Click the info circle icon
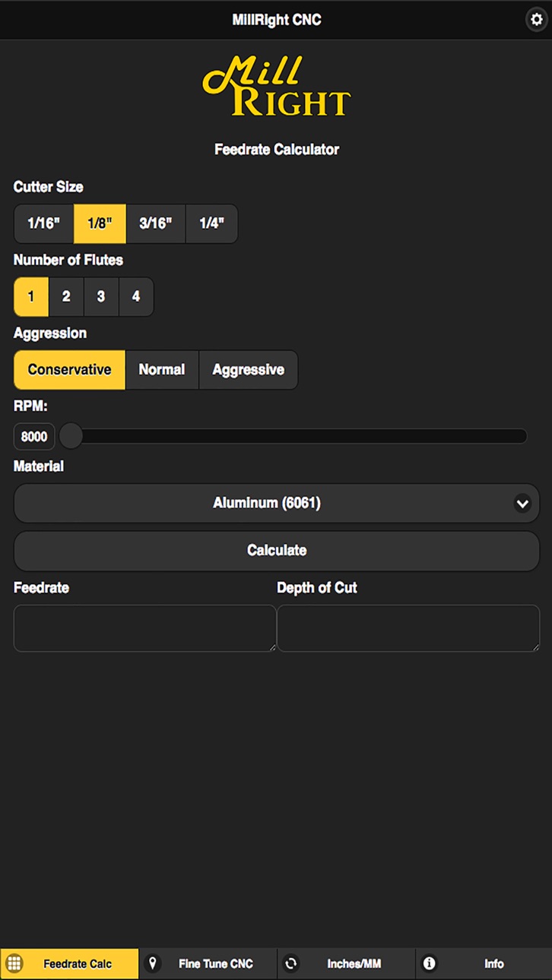This screenshot has height=980, width=552. [x=430, y=963]
